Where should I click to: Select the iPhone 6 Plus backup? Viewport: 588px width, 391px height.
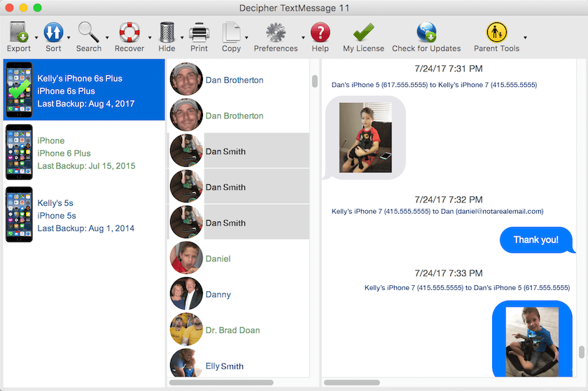tap(83, 153)
